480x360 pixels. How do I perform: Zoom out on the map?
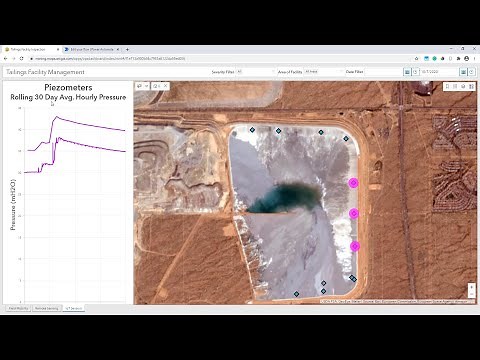(x=471, y=294)
